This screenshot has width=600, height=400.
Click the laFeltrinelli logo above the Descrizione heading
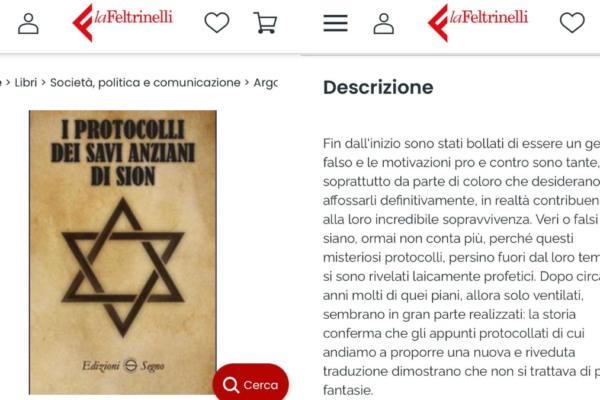point(478,22)
